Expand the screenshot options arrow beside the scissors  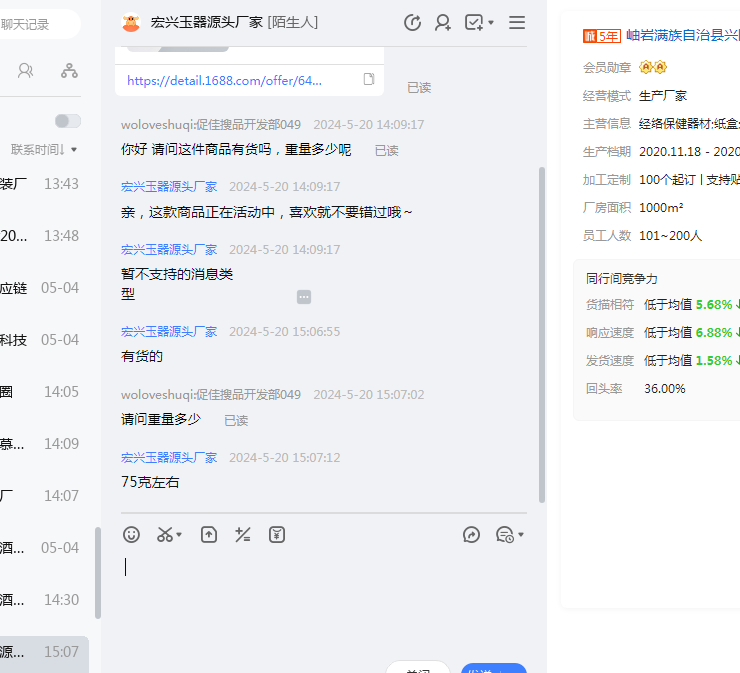pyautogui.click(x=180, y=536)
